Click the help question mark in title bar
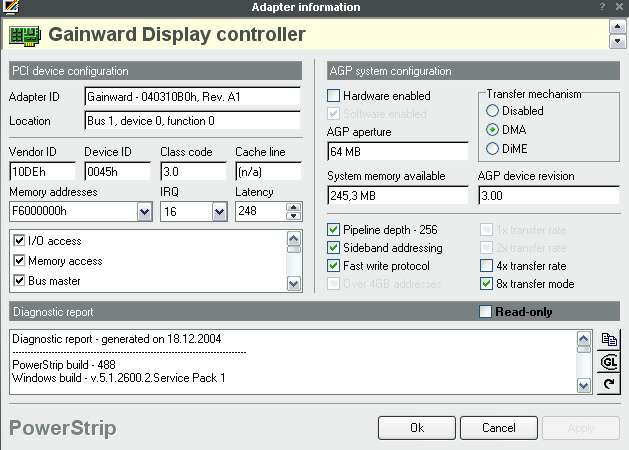 click(603, 6)
